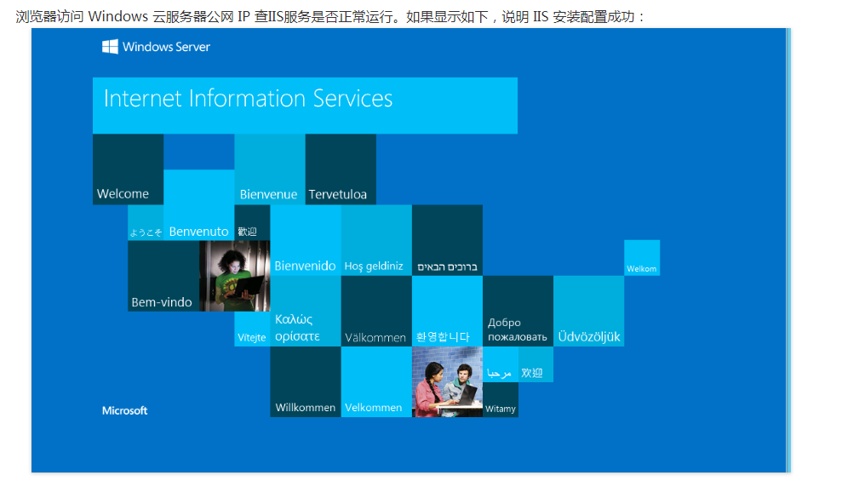Click the Microsoft logo text

coord(124,410)
